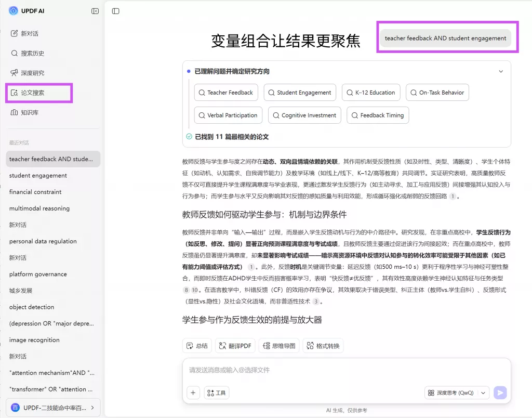Click the Teacher Feedback keyword chip
This screenshot has width=532, height=418.
(x=225, y=93)
